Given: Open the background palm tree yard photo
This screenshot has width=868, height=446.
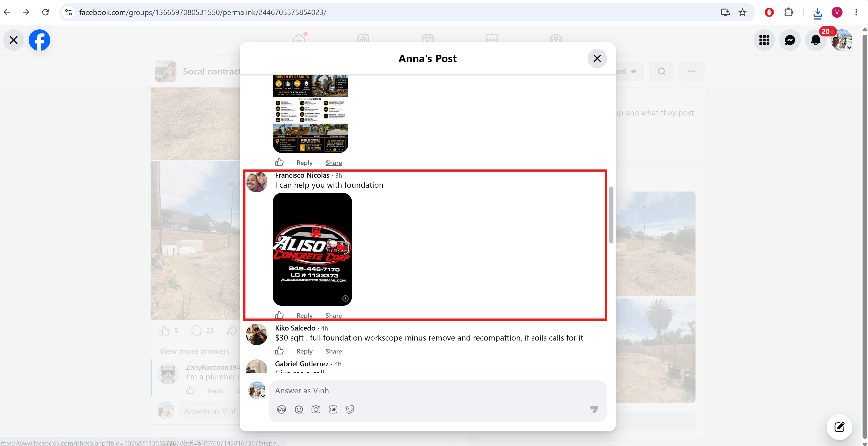Looking at the screenshot, I should click(655, 351).
